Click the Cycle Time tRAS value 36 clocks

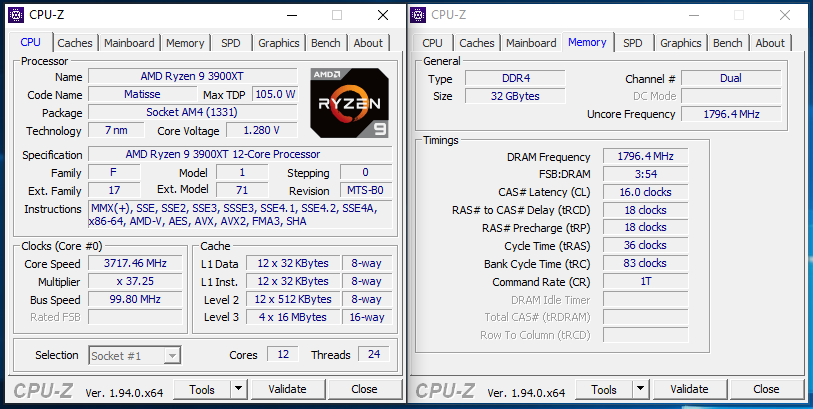tap(646, 245)
